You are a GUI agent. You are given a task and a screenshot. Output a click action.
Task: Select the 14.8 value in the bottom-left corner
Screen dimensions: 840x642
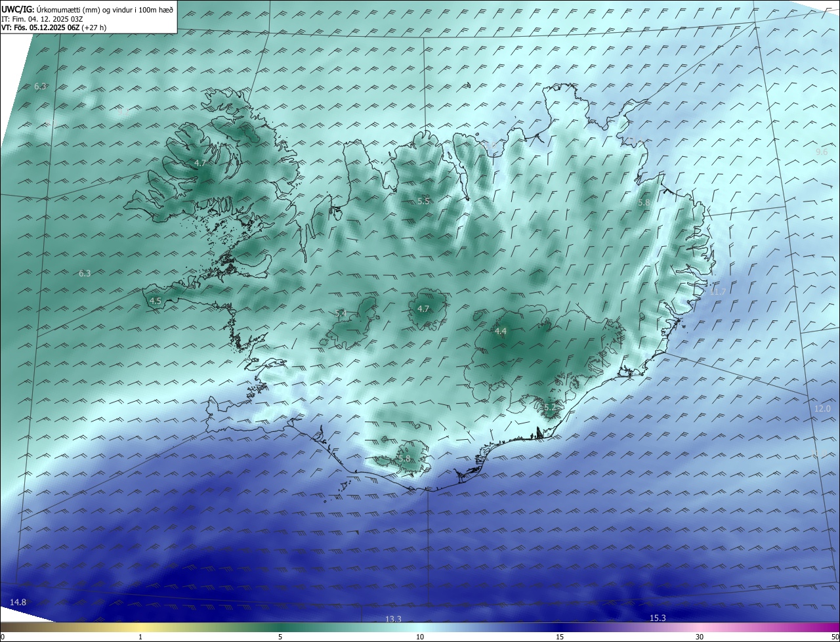click(18, 602)
